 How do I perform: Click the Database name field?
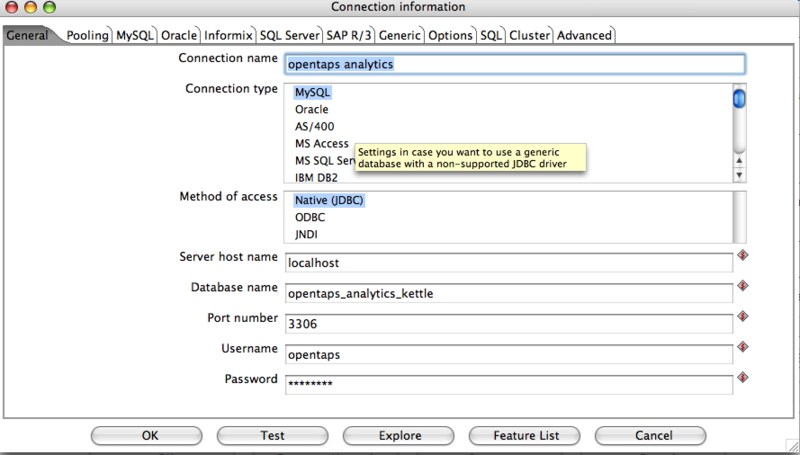pos(509,293)
